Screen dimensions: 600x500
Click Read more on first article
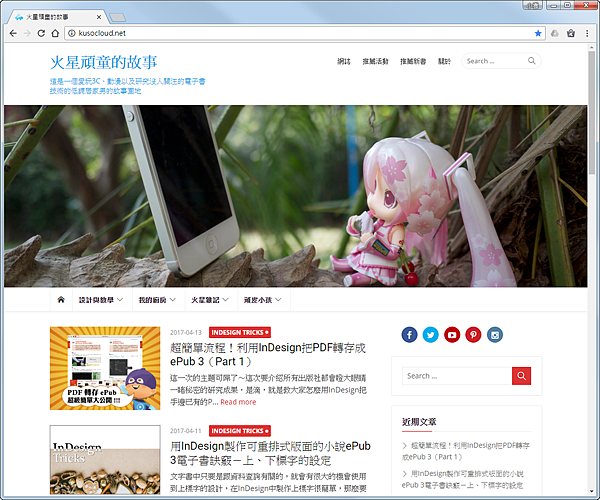point(238,402)
